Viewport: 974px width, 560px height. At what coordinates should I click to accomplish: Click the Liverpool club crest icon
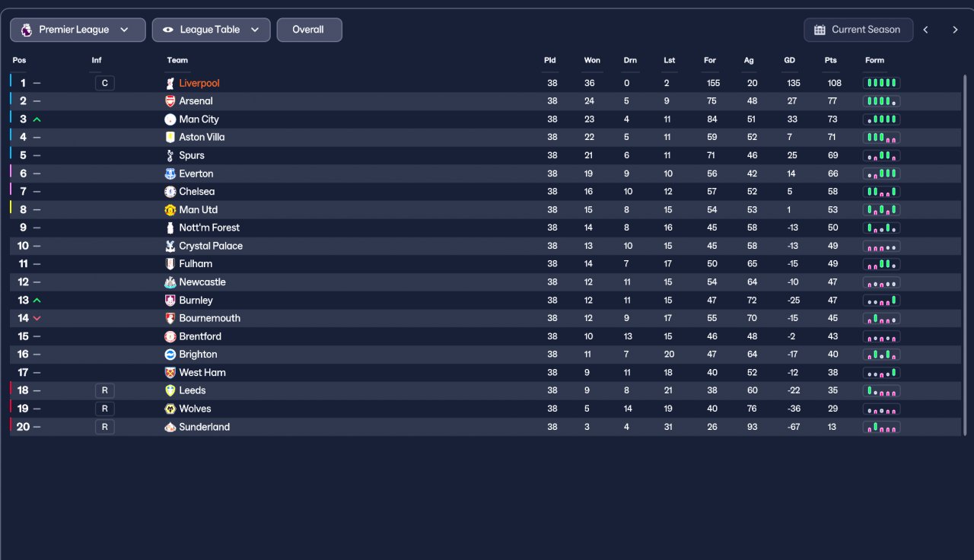[170, 83]
